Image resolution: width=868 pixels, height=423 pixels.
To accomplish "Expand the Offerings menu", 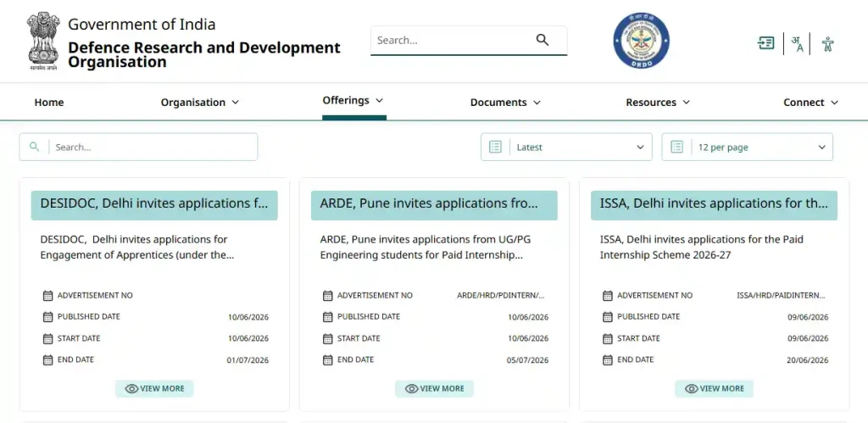I will pyautogui.click(x=353, y=100).
